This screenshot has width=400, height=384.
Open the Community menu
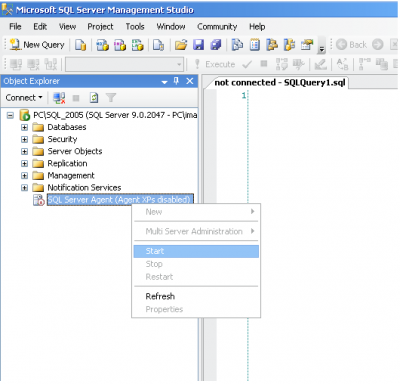coord(217,27)
